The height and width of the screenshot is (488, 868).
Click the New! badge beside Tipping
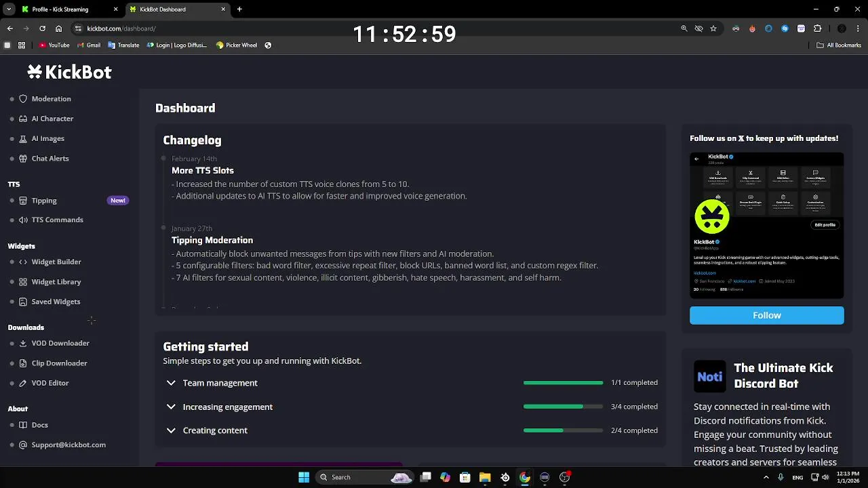pyautogui.click(x=118, y=201)
